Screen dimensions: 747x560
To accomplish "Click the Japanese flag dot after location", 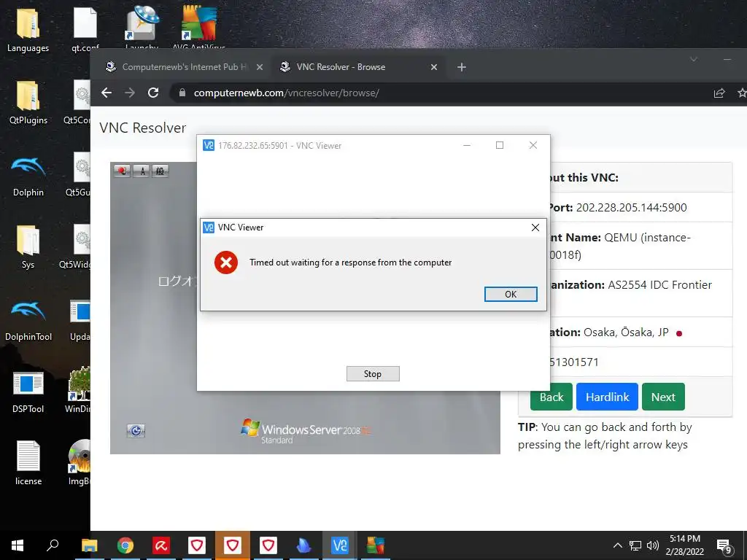I will [x=679, y=333].
